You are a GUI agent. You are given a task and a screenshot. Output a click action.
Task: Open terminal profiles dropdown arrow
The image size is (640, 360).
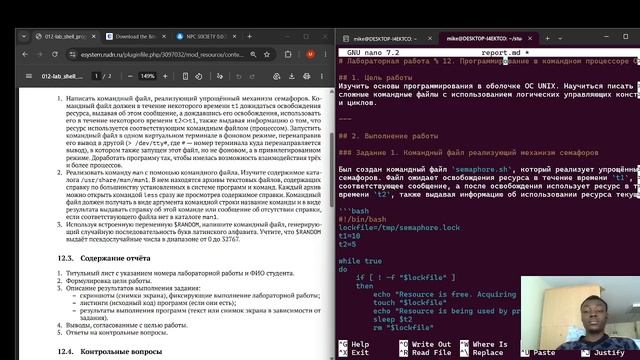click(560, 38)
